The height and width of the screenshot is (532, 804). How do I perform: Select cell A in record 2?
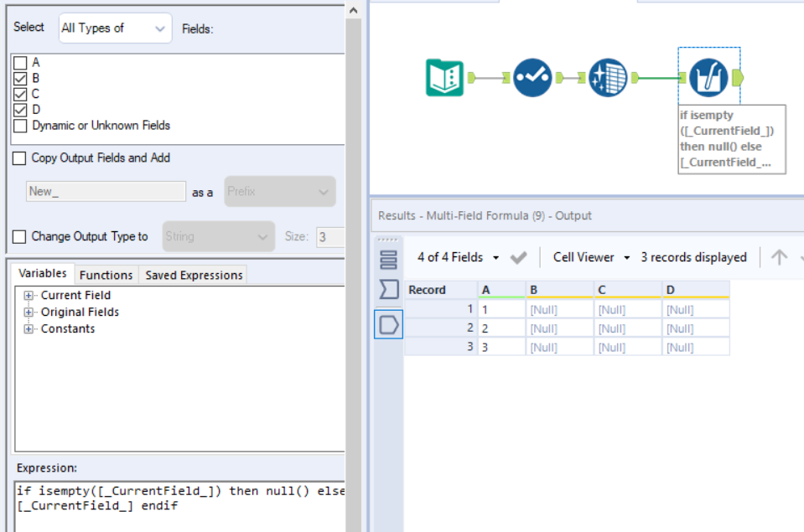point(501,328)
